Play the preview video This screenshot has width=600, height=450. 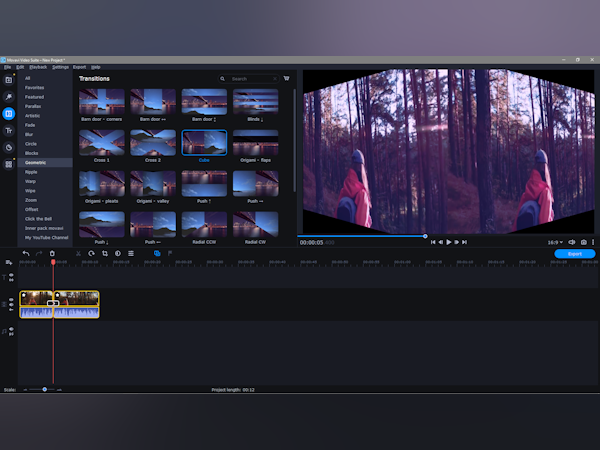pos(448,242)
